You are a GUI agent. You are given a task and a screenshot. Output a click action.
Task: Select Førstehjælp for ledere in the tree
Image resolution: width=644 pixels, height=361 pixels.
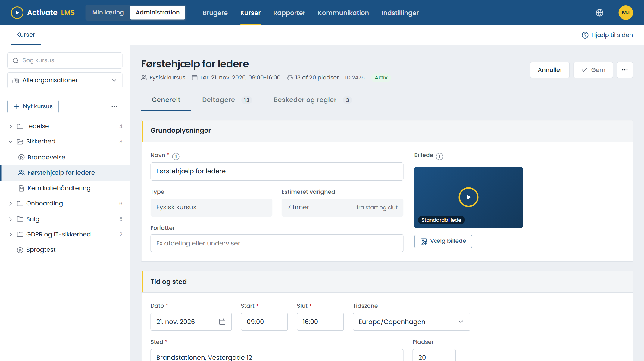tap(65, 173)
